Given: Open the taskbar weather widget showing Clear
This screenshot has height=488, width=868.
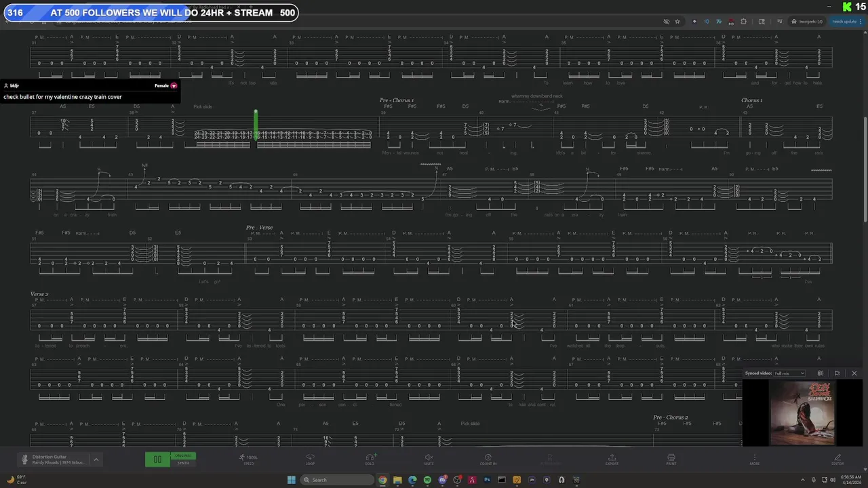Looking at the screenshot, I should click(17, 480).
